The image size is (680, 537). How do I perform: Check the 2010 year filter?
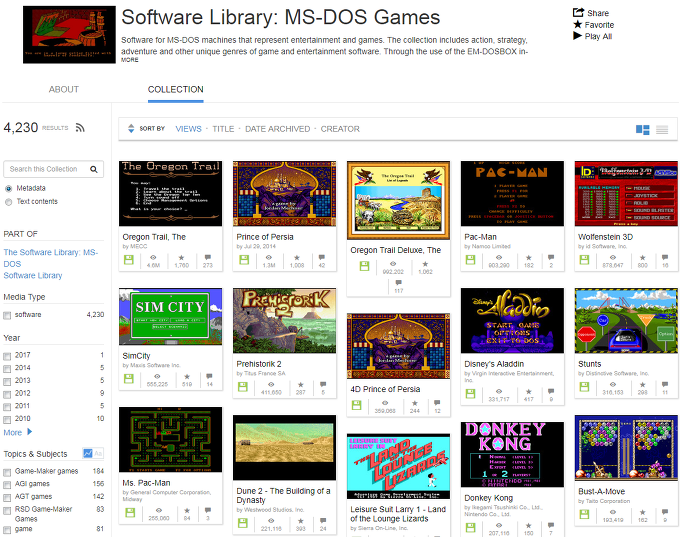click(7, 419)
